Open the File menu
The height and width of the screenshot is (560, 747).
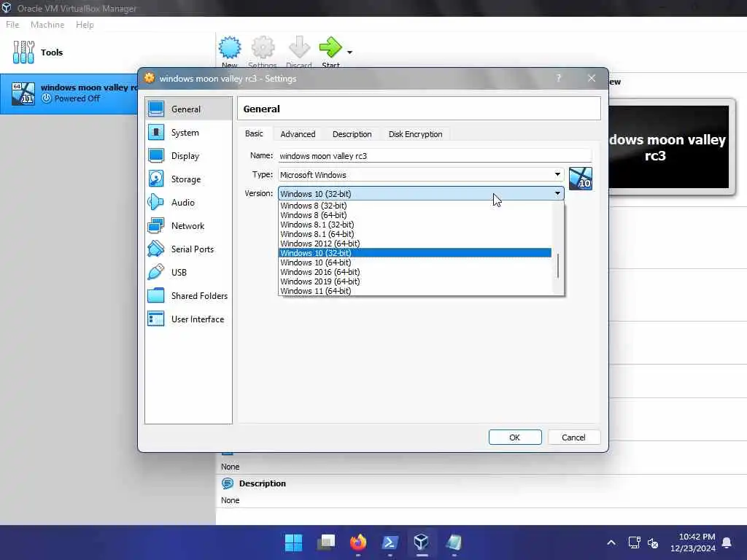point(12,25)
